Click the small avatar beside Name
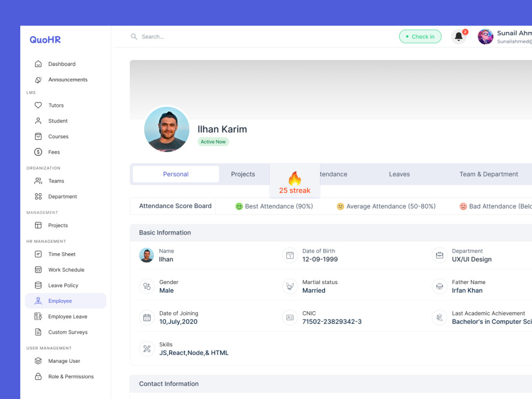 [147, 255]
